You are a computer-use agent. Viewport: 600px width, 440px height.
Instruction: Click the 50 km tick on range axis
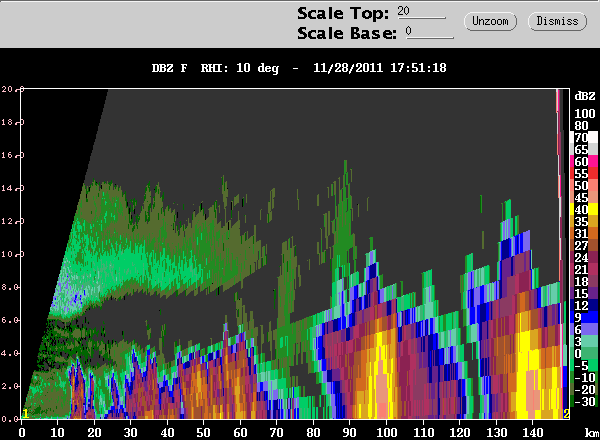[204, 433]
